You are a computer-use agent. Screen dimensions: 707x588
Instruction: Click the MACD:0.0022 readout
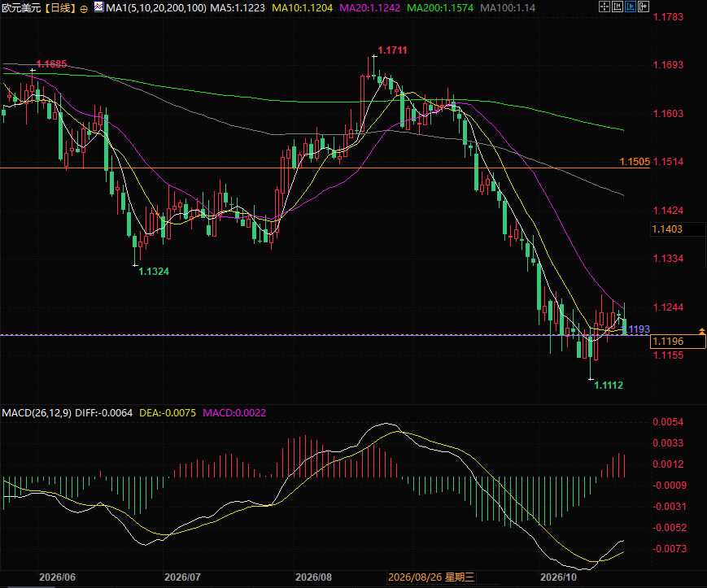tap(234, 412)
